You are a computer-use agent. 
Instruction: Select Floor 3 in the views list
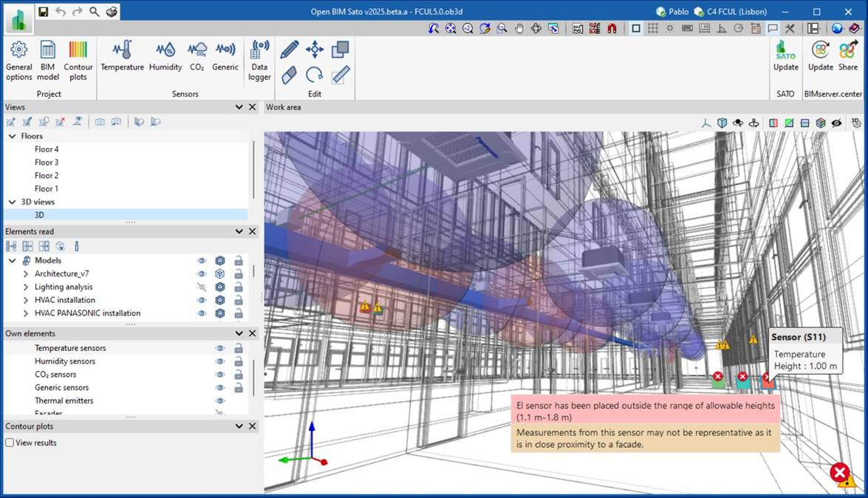(47, 163)
